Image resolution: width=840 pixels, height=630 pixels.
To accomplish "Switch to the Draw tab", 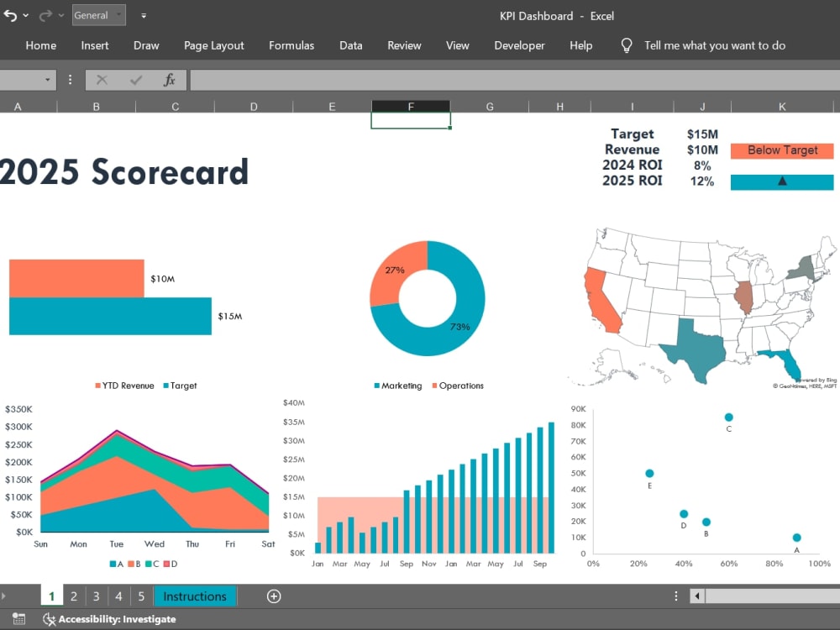I will coord(146,45).
